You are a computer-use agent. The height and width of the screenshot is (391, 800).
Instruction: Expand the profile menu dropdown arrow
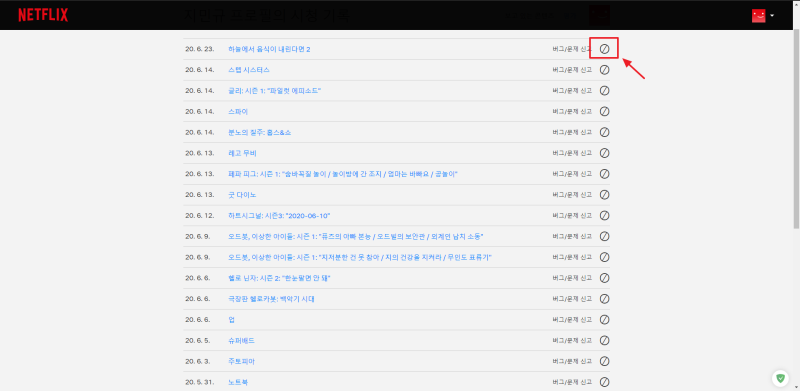click(772, 16)
